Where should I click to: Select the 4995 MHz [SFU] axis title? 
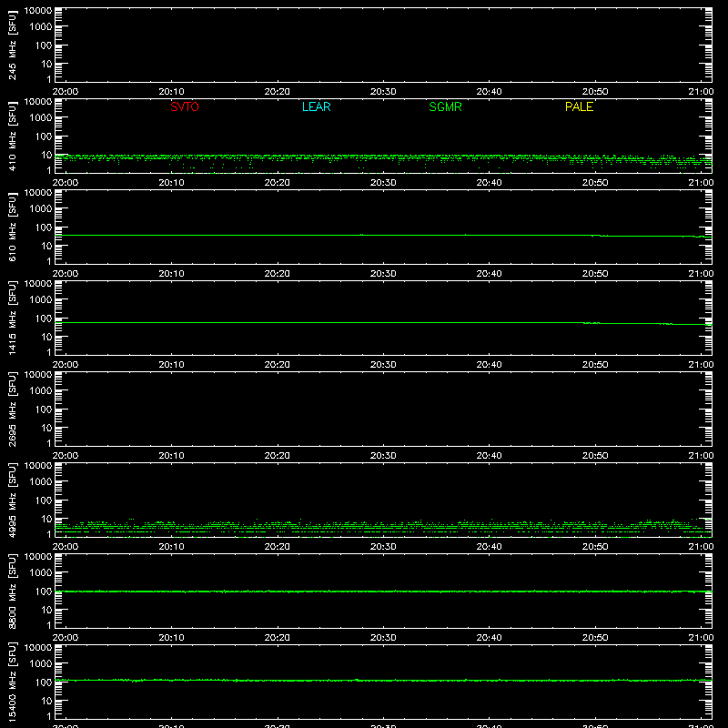coord(12,500)
